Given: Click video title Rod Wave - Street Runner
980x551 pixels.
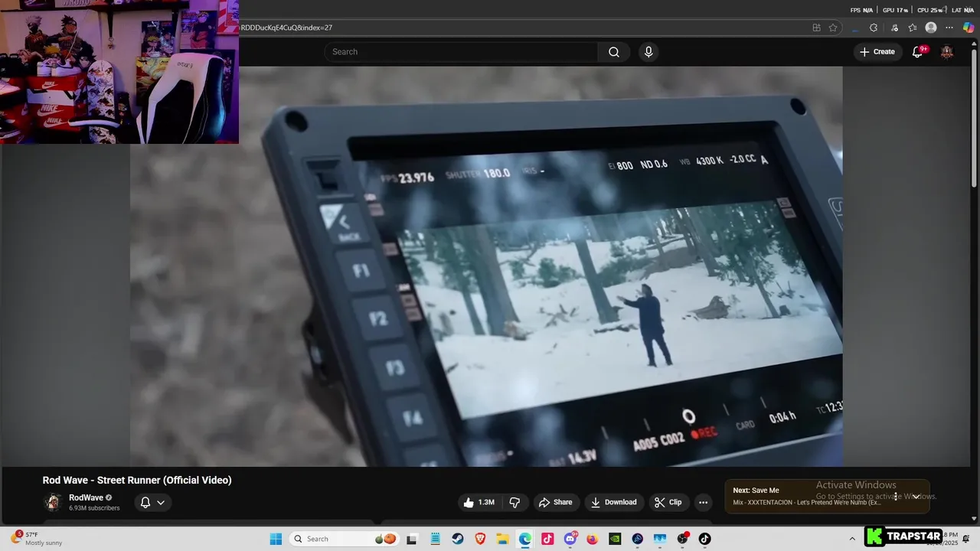Looking at the screenshot, I should (137, 480).
